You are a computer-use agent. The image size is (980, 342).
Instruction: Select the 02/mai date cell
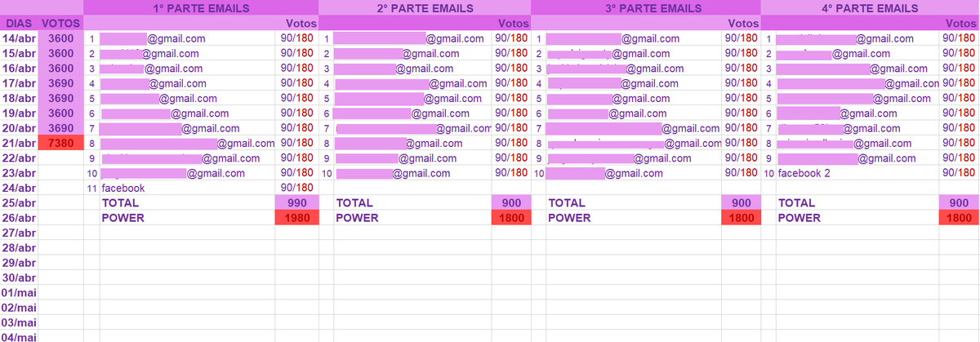19,308
